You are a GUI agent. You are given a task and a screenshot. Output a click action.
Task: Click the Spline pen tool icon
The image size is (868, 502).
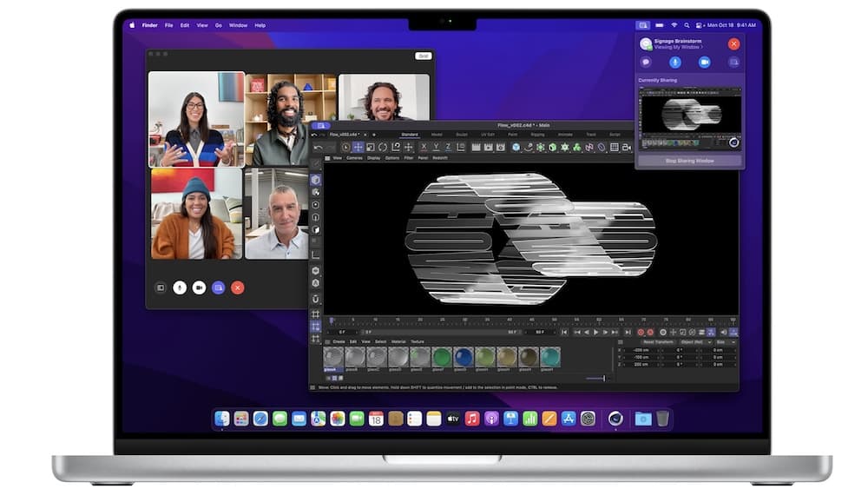pos(529,148)
